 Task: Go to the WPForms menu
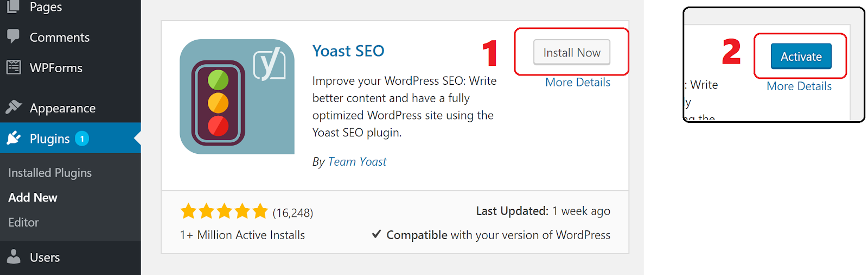[x=56, y=68]
